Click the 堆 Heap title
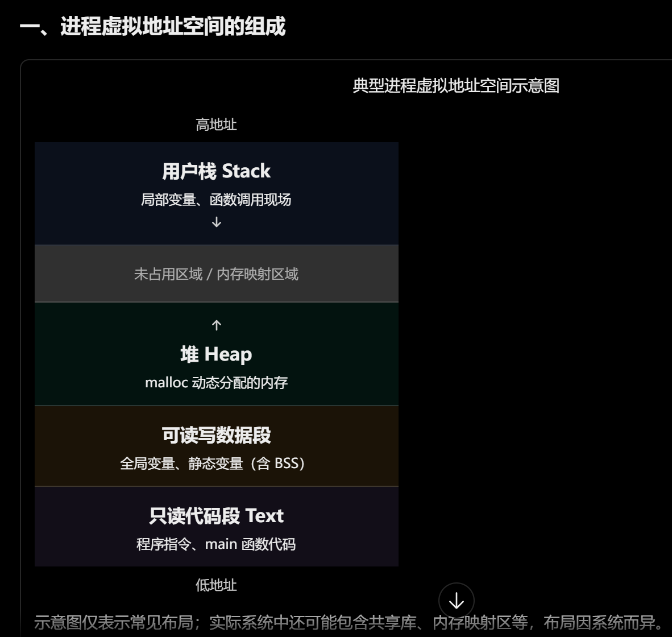Screen dimensions: 672x637 point(216,354)
